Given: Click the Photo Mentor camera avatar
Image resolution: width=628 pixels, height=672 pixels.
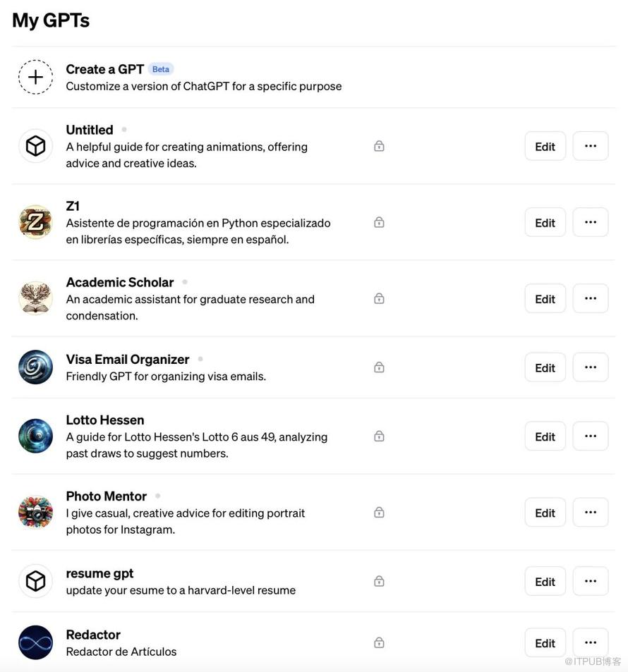Looking at the screenshot, I should tap(35, 512).
